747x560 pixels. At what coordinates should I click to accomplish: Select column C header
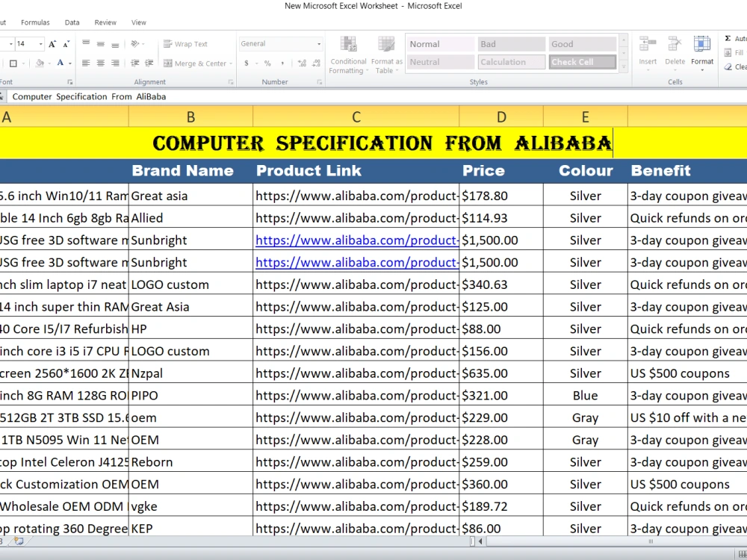pos(356,116)
